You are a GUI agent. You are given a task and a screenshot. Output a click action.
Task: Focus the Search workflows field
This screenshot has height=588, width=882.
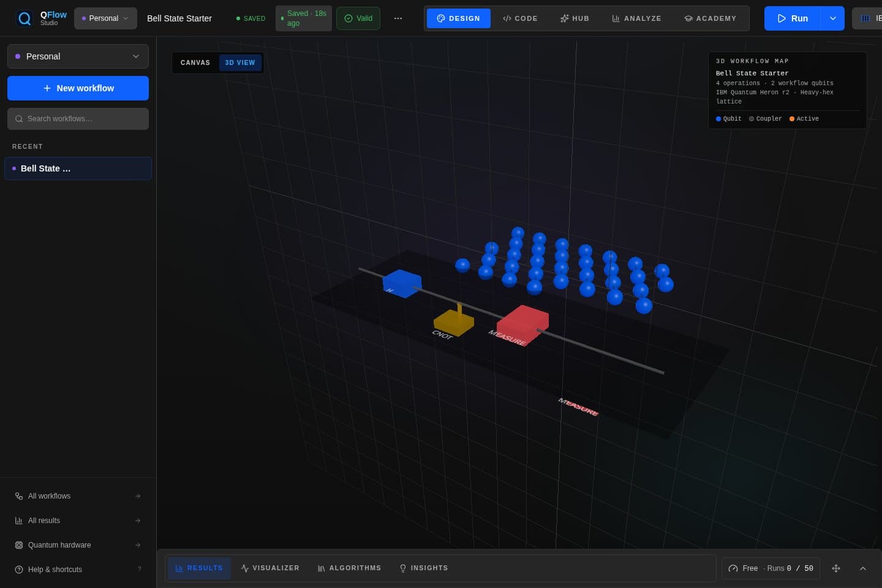78,119
